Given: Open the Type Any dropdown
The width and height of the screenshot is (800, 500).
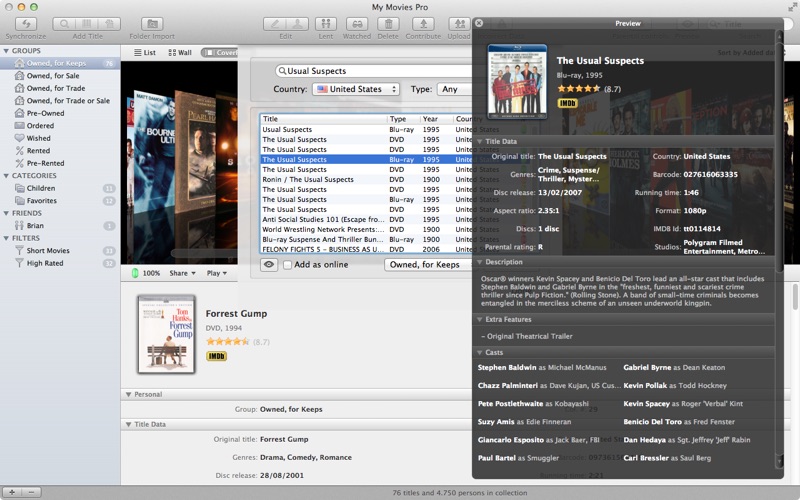Looking at the screenshot, I should [454, 89].
